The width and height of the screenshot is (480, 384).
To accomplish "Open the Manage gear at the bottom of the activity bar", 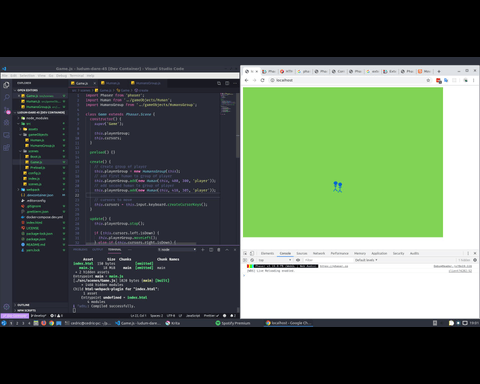I will [x=6, y=306].
